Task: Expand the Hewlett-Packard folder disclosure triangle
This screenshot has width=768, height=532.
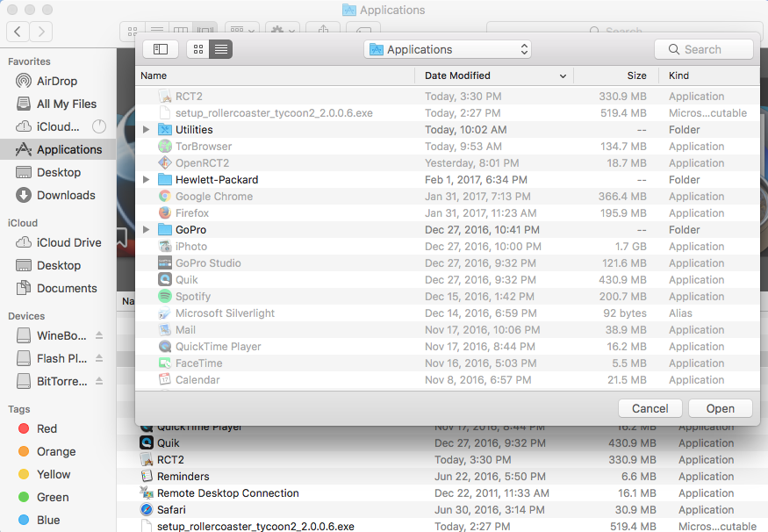Action: [146, 179]
